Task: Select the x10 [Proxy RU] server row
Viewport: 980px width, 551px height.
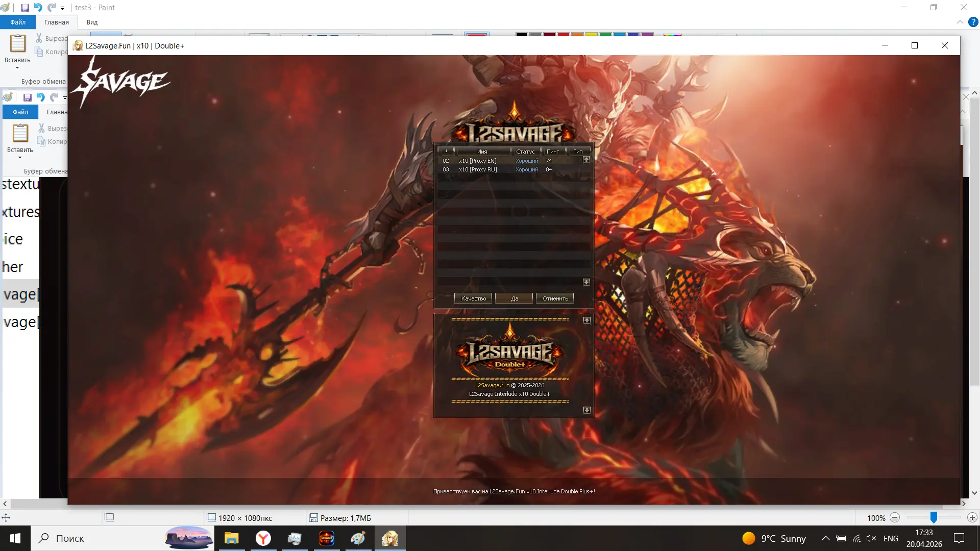Action: pos(478,169)
